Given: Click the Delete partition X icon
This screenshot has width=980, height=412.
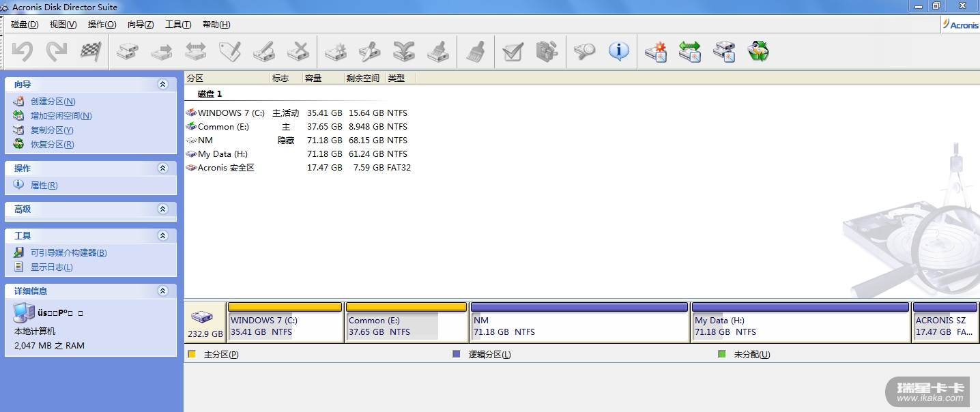Looking at the screenshot, I should click(298, 52).
